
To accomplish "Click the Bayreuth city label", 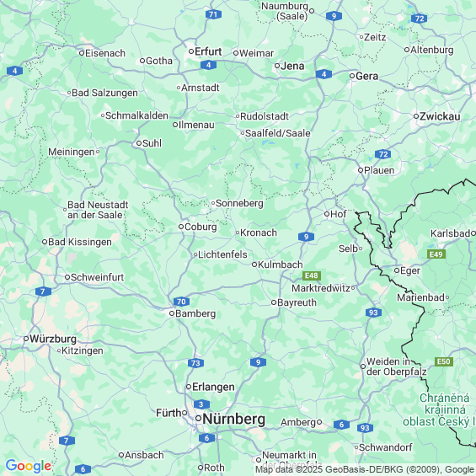I will (x=297, y=302).
